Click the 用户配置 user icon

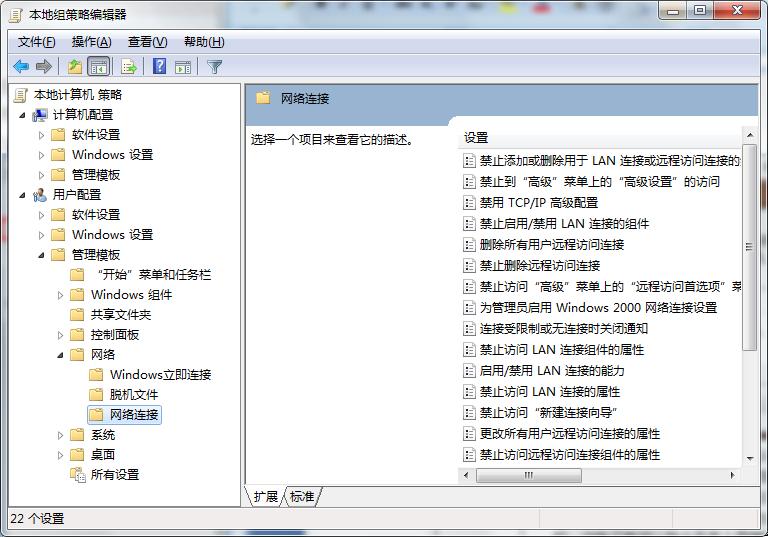[40, 195]
